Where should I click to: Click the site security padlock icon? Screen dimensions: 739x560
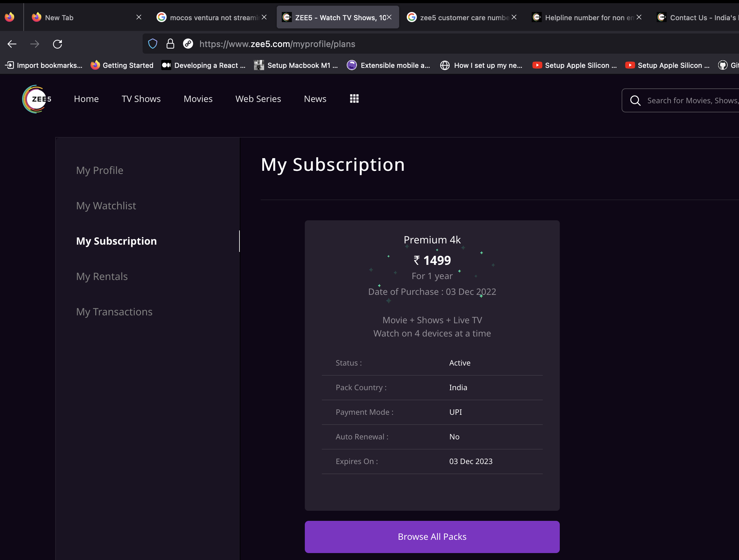pos(170,44)
